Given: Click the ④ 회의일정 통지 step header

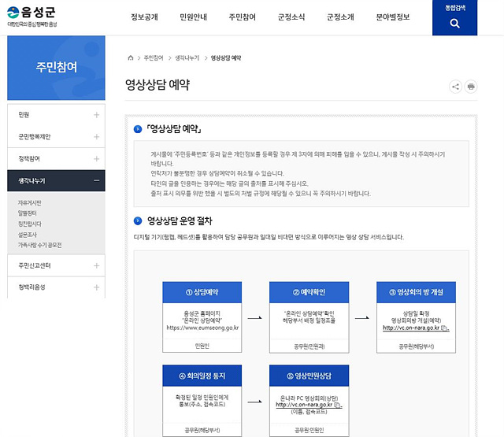Looking at the screenshot, I should pyautogui.click(x=202, y=376).
